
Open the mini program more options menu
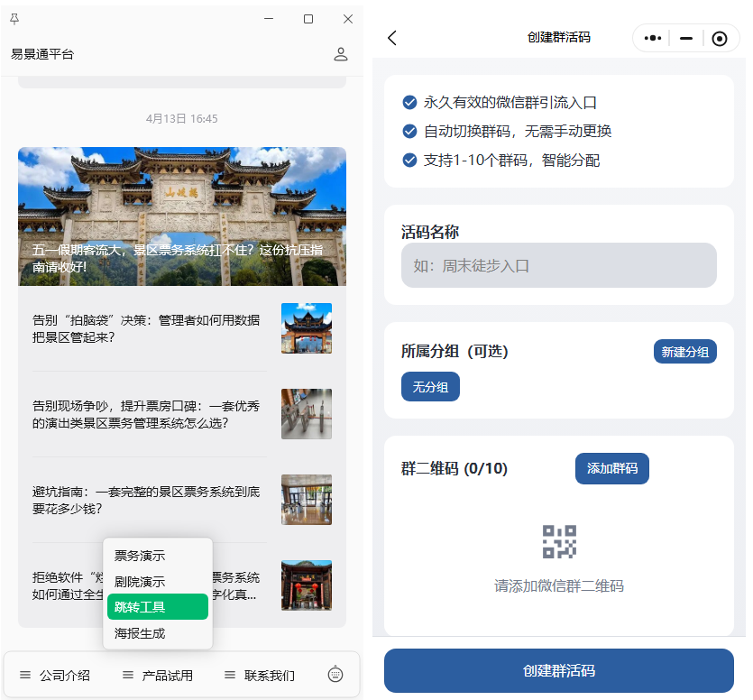(x=653, y=38)
